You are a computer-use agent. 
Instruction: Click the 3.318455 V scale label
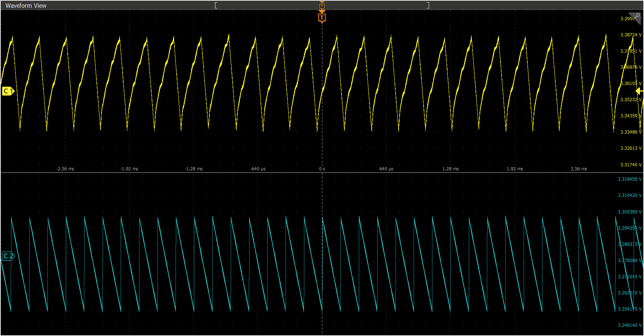[629, 179]
